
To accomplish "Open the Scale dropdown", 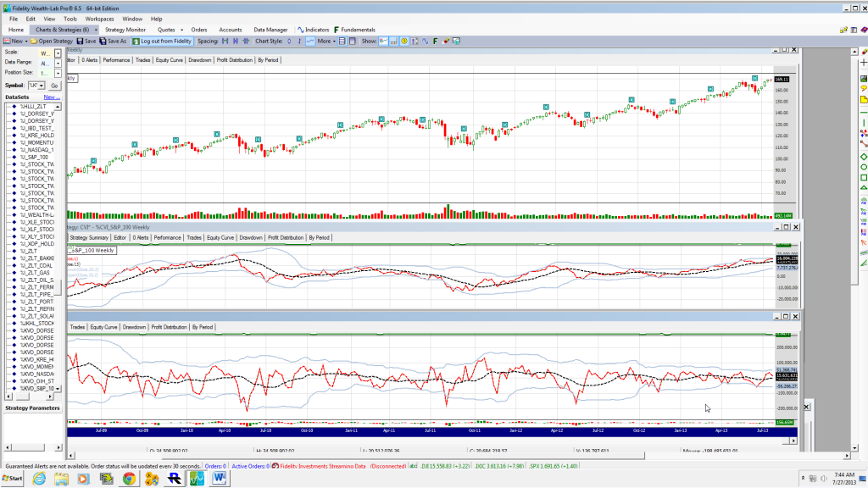I will [x=58, y=53].
